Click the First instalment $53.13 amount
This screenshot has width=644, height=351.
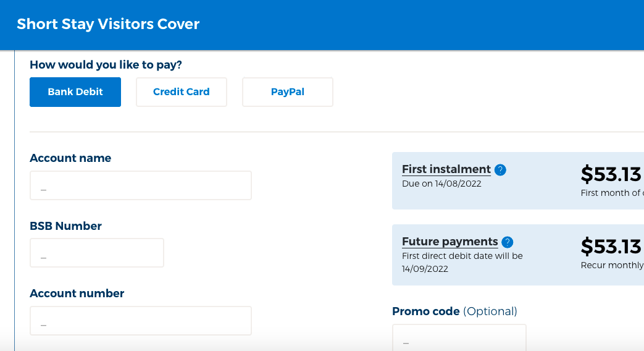click(611, 174)
